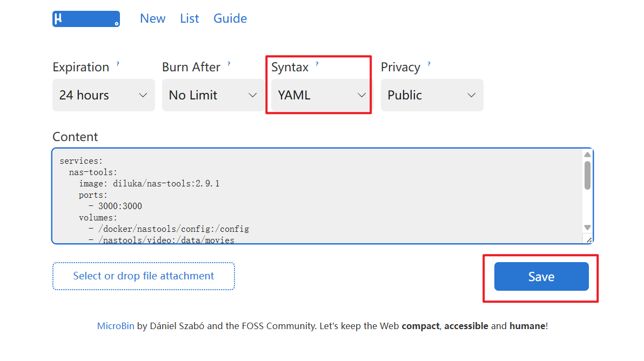
Task: Save the paste with Save button
Action: 541,276
